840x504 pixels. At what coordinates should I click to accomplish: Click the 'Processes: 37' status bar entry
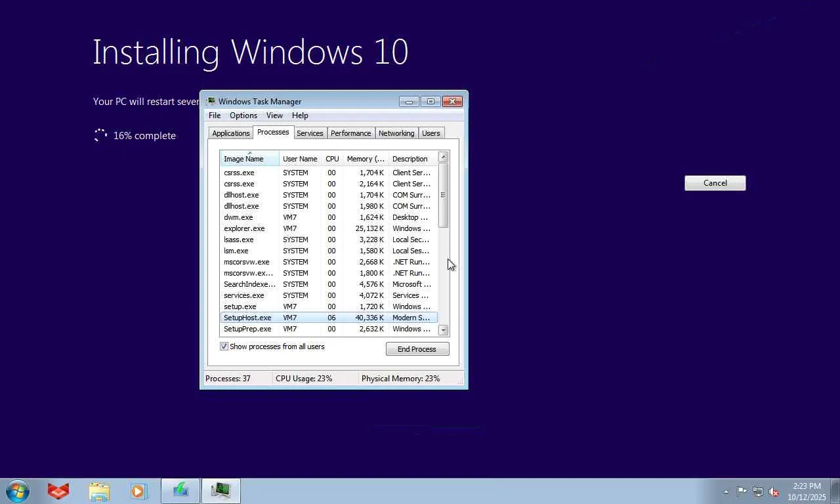coord(228,379)
